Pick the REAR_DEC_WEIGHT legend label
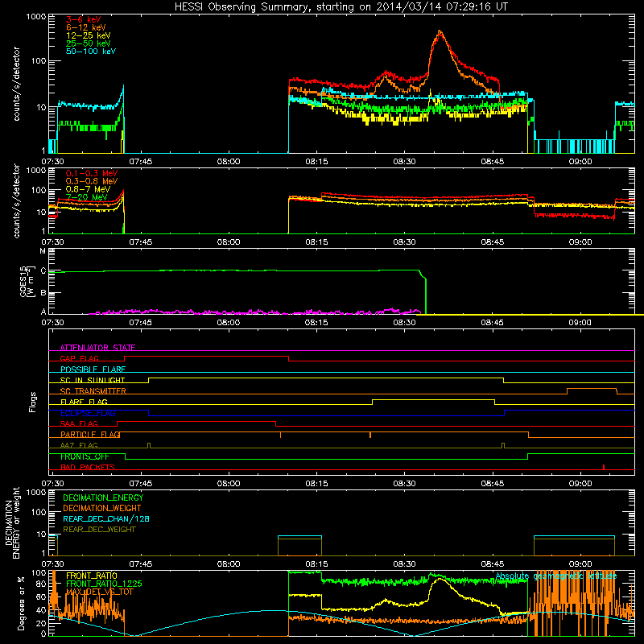This screenshot has width=644, height=644. [x=99, y=530]
